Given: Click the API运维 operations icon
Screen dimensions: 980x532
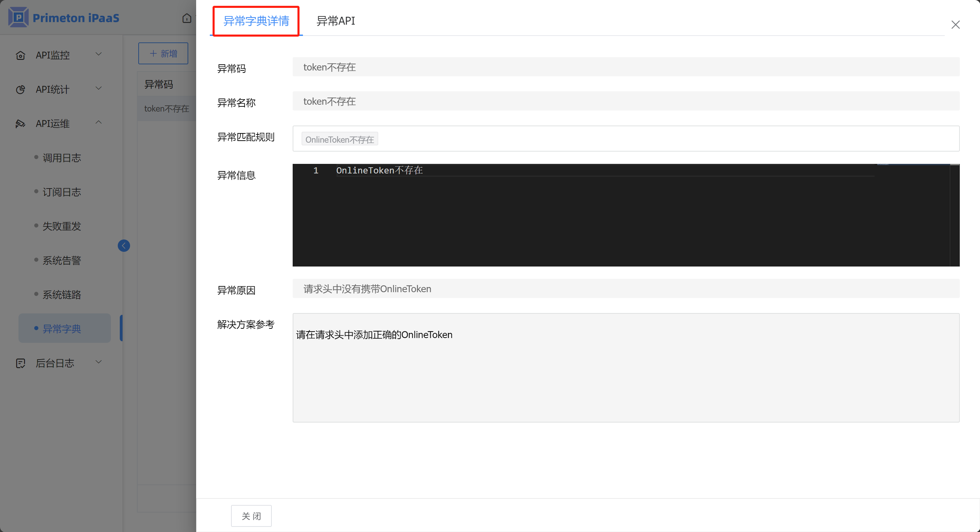Looking at the screenshot, I should 21,124.
